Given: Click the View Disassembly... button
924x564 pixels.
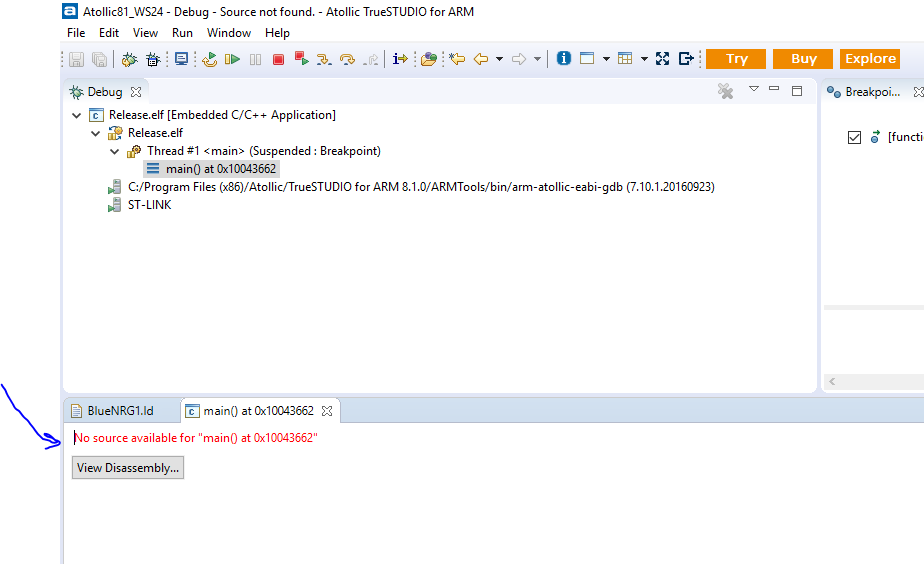Looking at the screenshot, I should [128, 467].
